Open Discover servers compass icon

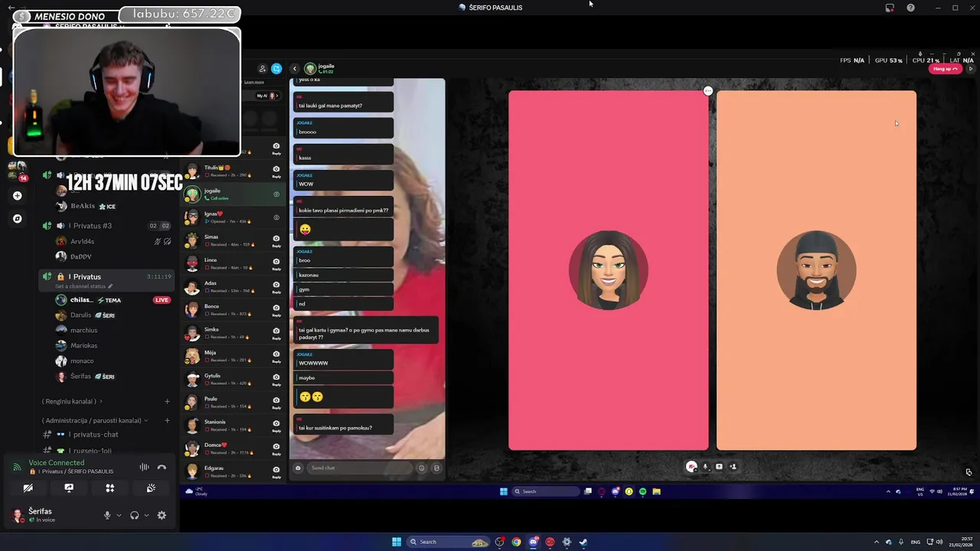[x=17, y=219]
